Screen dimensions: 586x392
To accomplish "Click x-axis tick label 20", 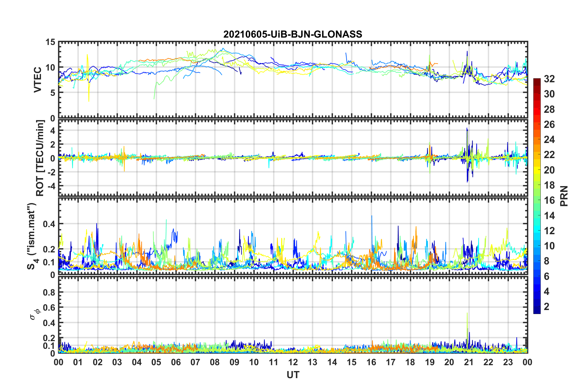I will pyautogui.click(x=449, y=362).
